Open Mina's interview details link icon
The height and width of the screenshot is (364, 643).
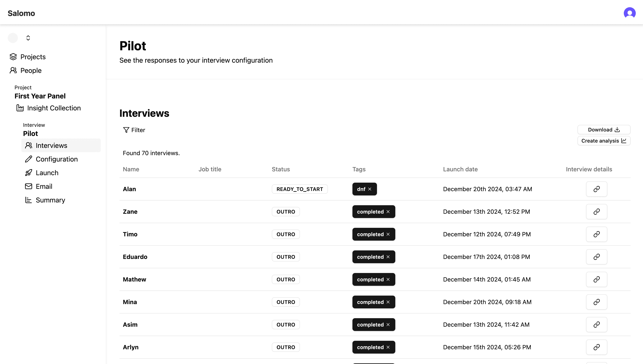[596, 302]
